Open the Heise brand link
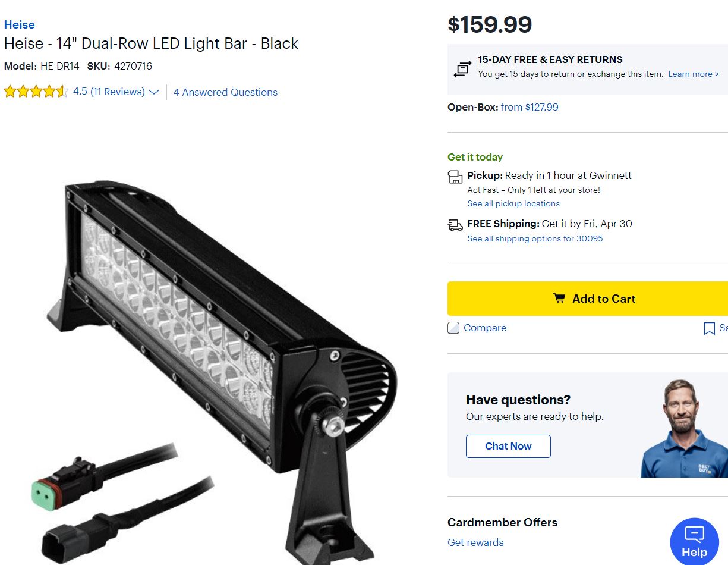The width and height of the screenshot is (728, 565). (x=20, y=24)
